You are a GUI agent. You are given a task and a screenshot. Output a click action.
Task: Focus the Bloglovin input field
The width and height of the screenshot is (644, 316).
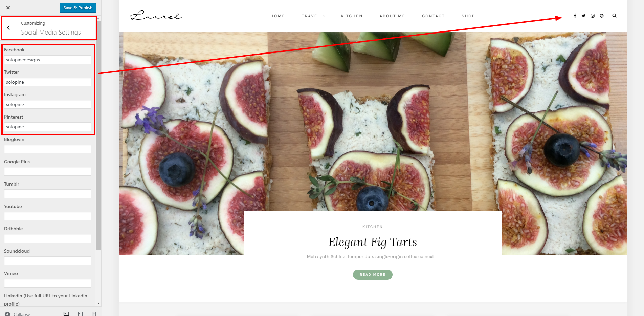48,149
